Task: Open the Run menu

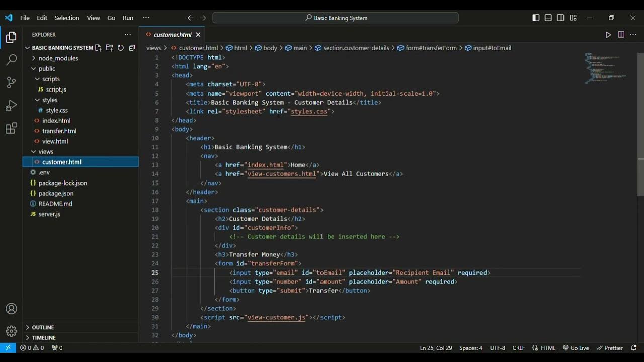Action: [128, 18]
